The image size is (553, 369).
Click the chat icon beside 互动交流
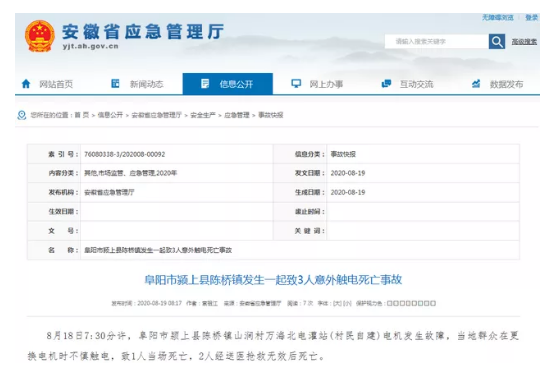386,84
